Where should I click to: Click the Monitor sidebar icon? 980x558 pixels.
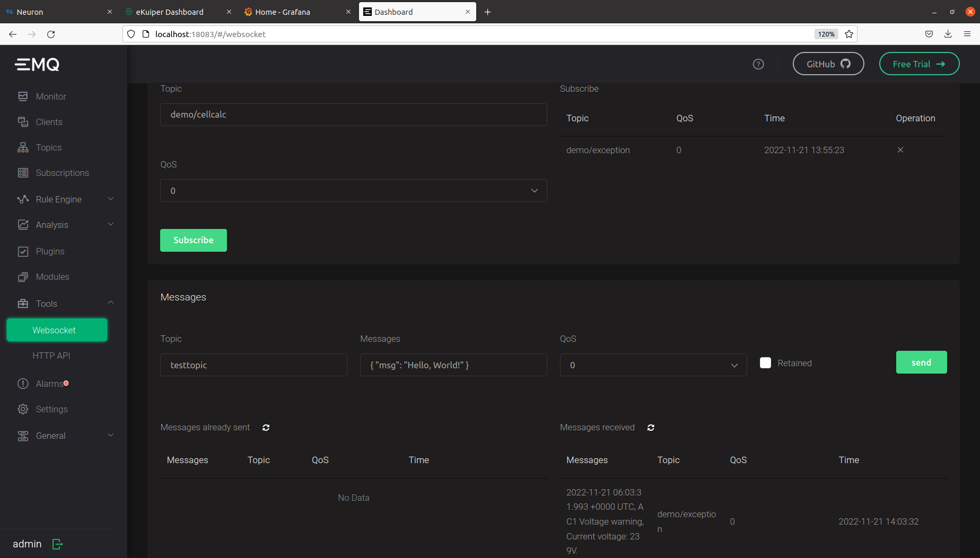coord(23,96)
